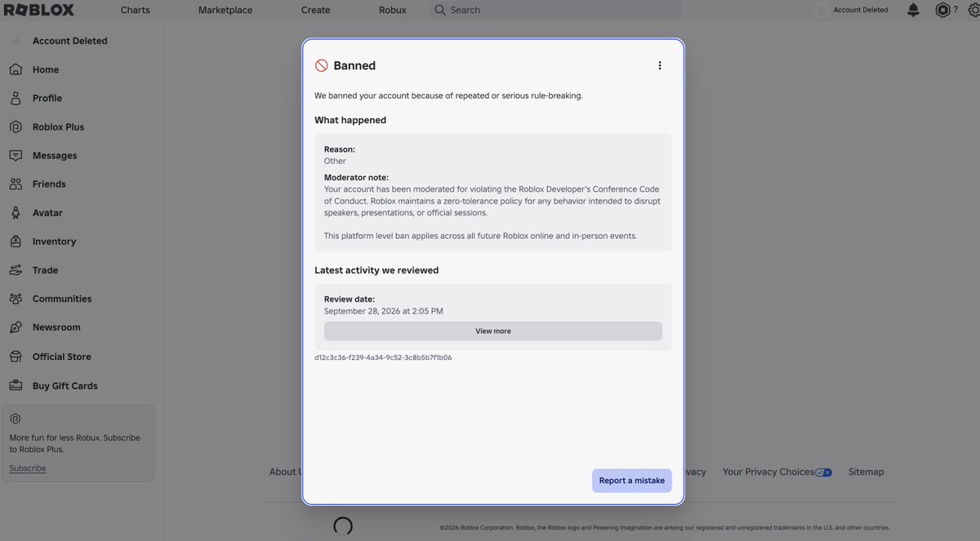Click the Reason value Other
The width and height of the screenshot is (980, 541).
point(335,161)
